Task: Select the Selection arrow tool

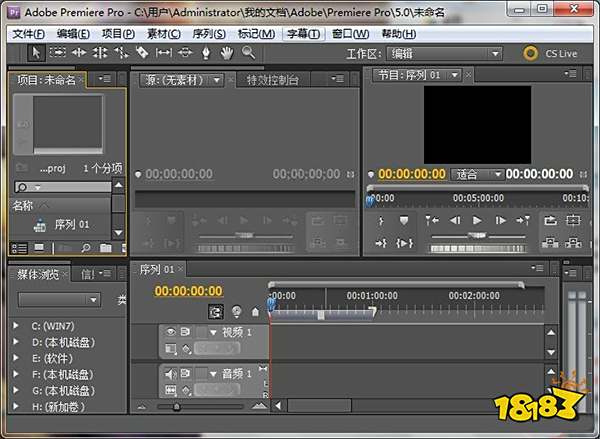Action: [x=36, y=53]
